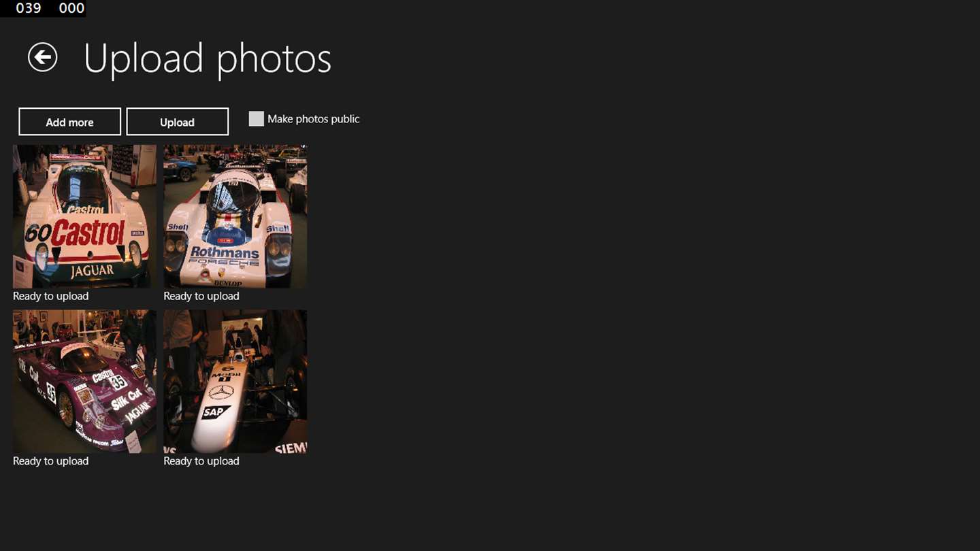Select the white Mercedes SAP car photo
The height and width of the screenshot is (551, 980).
tap(235, 382)
